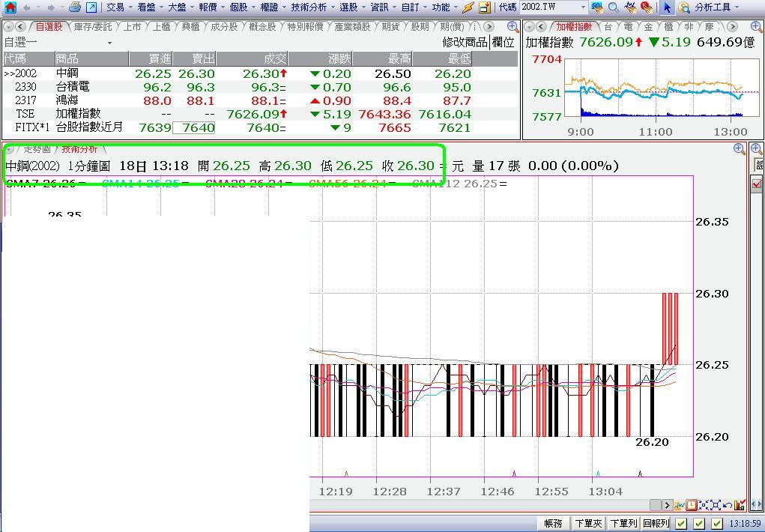Expand the 自選一 watchlist dropdown

click(109, 43)
